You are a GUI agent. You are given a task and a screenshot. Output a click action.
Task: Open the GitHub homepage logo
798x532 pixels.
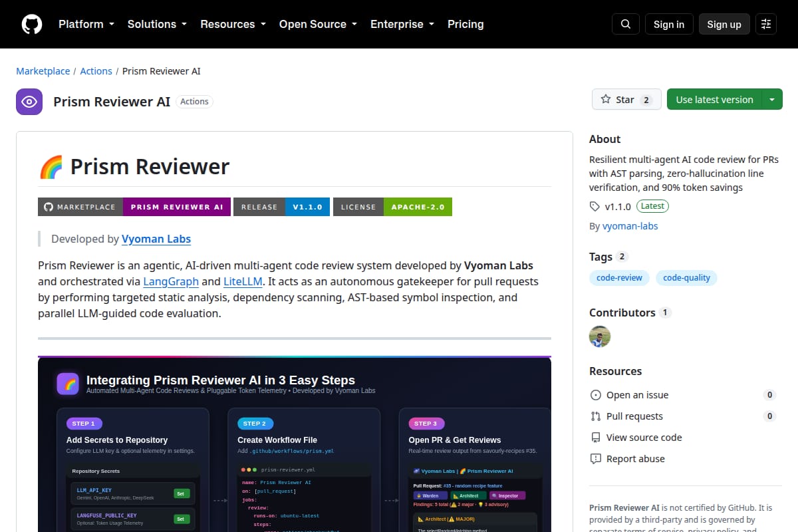pos(32,24)
